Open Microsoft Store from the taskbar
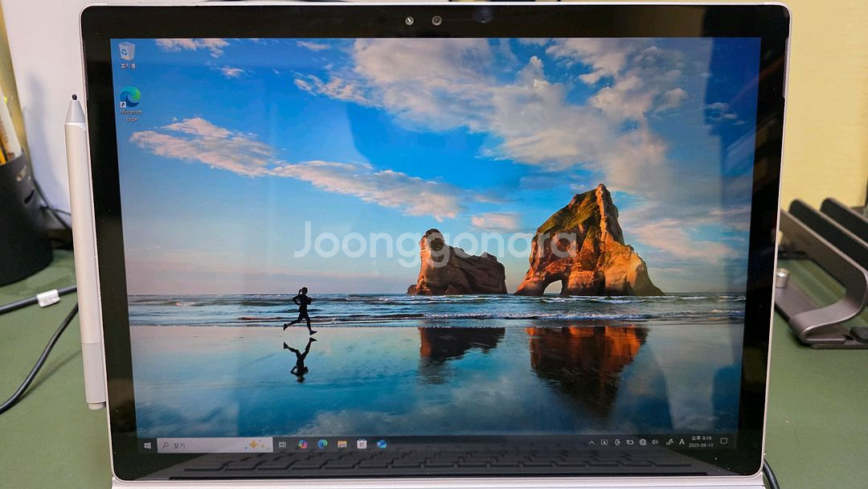The width and height of the screenshot is (868, 489). pyautogui.click(x=362, y=444)
